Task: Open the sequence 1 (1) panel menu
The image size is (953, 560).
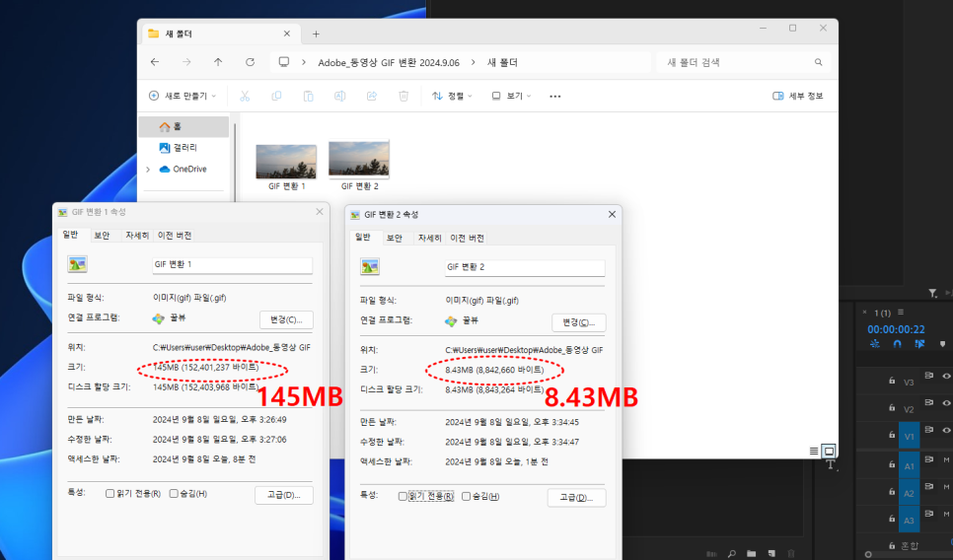Action: click(901, 313)
